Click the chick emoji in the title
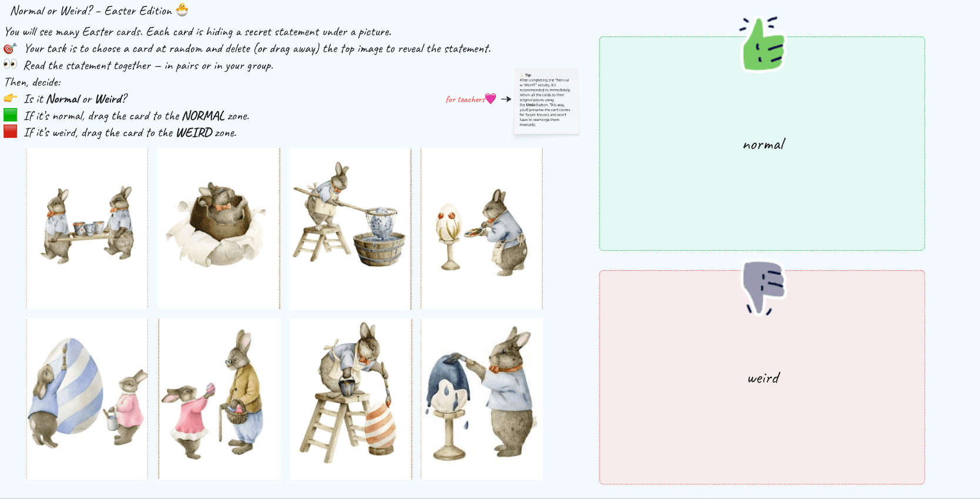Viewport: 980px width, 499px height. click(182, 10)
